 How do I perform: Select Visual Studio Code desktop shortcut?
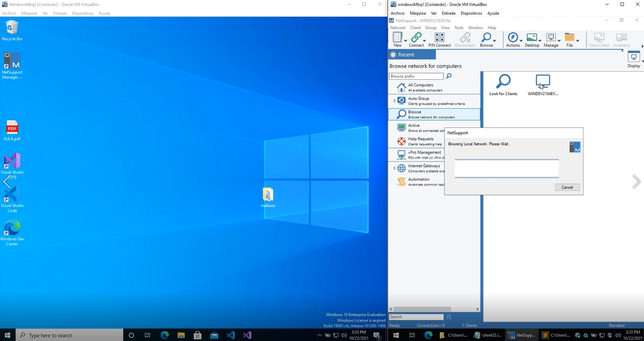click(x=12, y=199)
